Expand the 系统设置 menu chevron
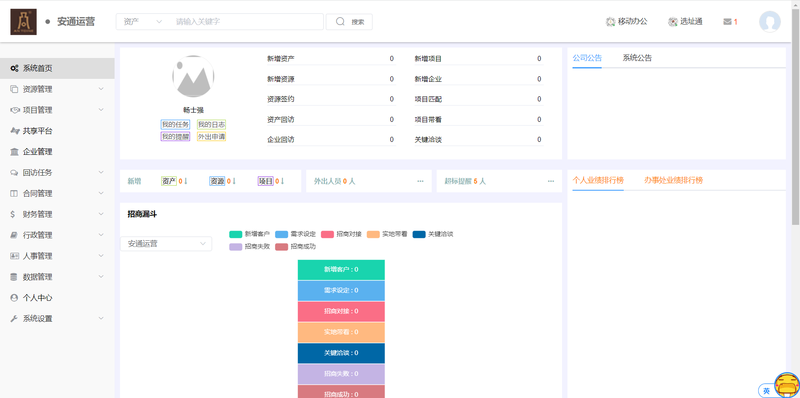Viewport: 800px width, 398px height. point(101,319)
